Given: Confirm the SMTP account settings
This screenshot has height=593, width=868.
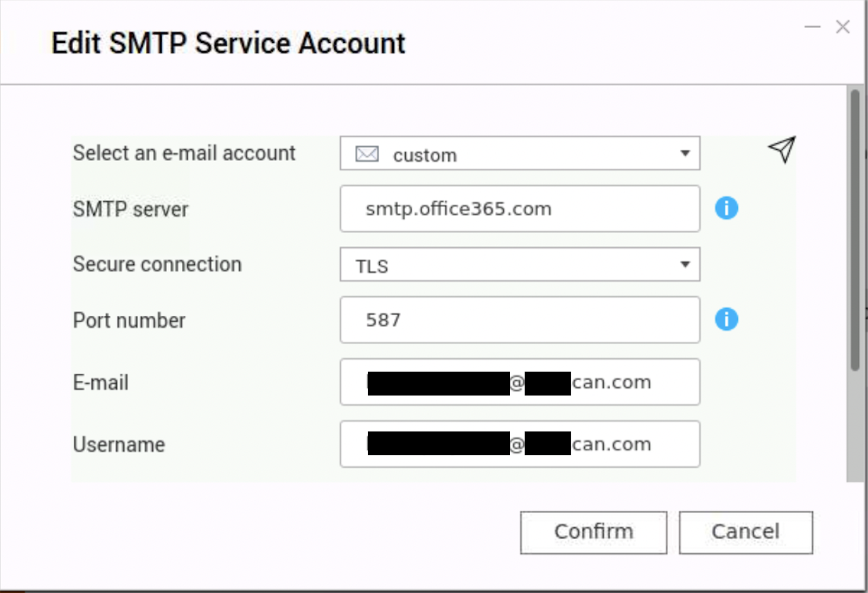Looking at the screenshot, I should (x=593, y=532).
